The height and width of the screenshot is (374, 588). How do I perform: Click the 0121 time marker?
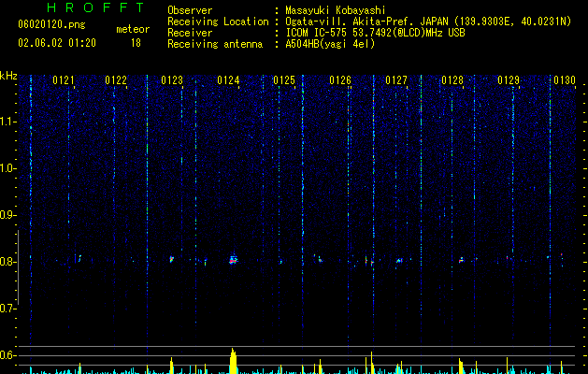63,80
